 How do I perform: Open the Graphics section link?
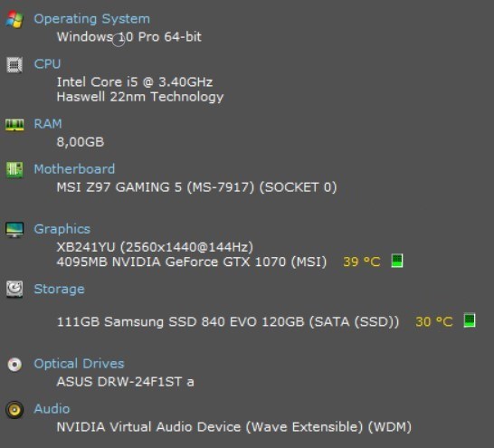62,229
